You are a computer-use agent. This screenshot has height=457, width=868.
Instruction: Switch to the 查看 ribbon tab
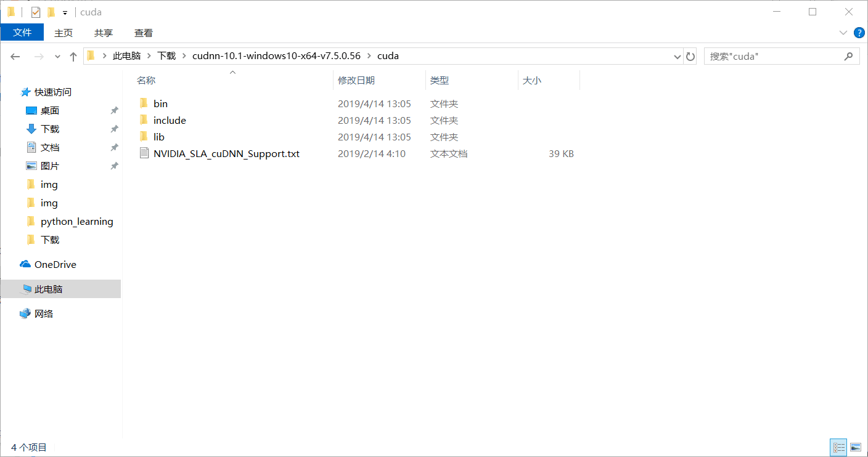pos(144,33)
